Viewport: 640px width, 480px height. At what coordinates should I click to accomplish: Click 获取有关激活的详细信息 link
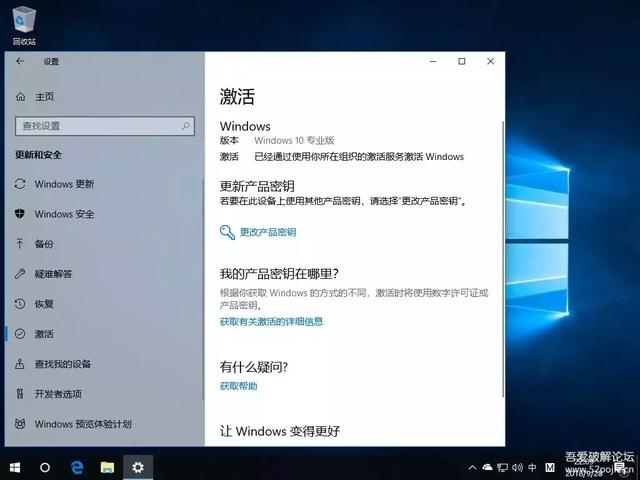(271, 322)
